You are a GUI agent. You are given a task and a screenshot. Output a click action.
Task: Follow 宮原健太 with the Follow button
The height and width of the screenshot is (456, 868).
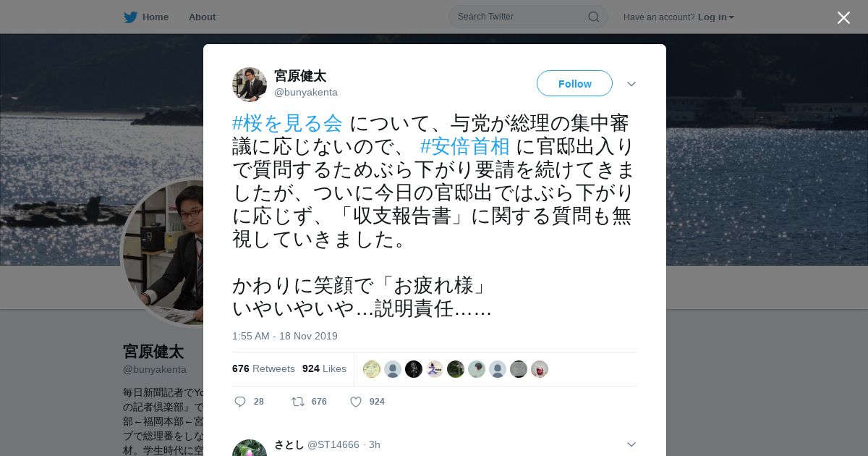(574, 83)
